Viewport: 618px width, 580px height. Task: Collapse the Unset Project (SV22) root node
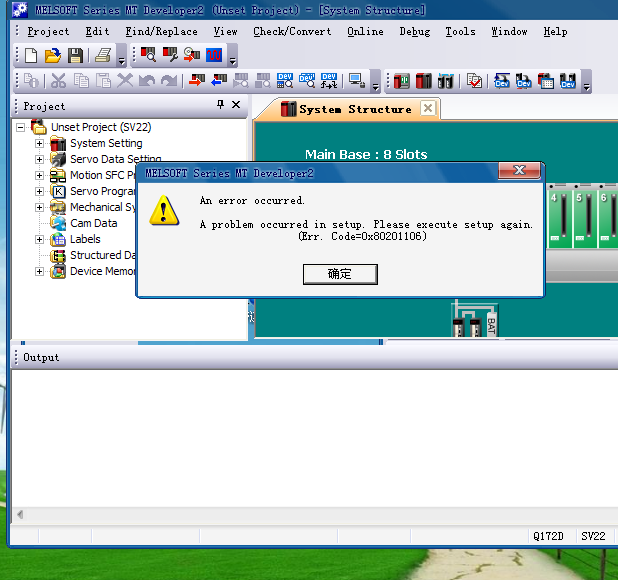tap(21, 128)
